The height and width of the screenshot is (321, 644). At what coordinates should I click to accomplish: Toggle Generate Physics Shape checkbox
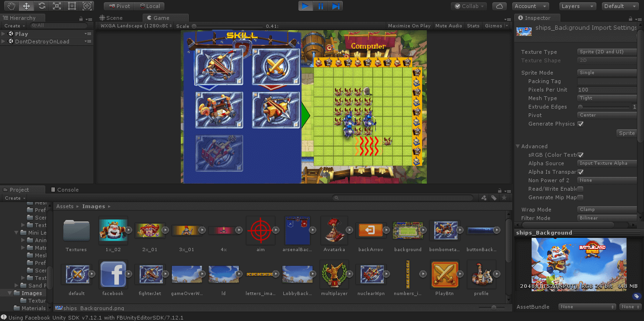(x=581, y=124)
